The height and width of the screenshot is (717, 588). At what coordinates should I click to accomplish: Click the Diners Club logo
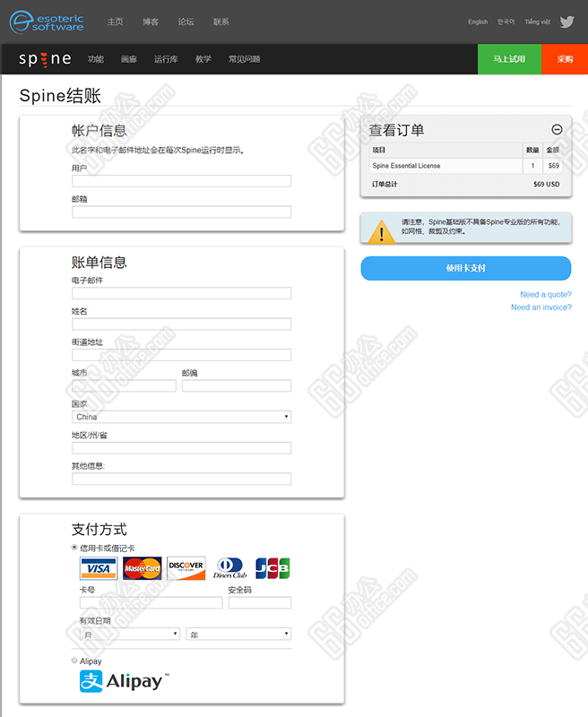229,568
